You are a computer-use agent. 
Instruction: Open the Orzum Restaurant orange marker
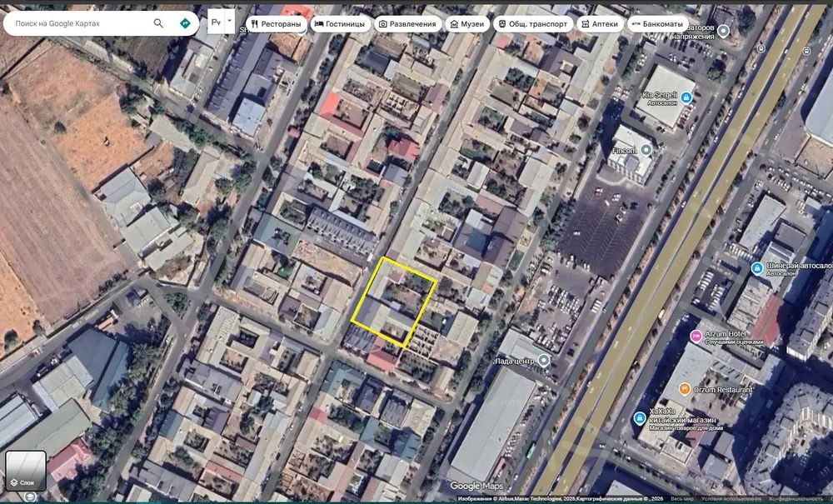[x=685, y=389]
